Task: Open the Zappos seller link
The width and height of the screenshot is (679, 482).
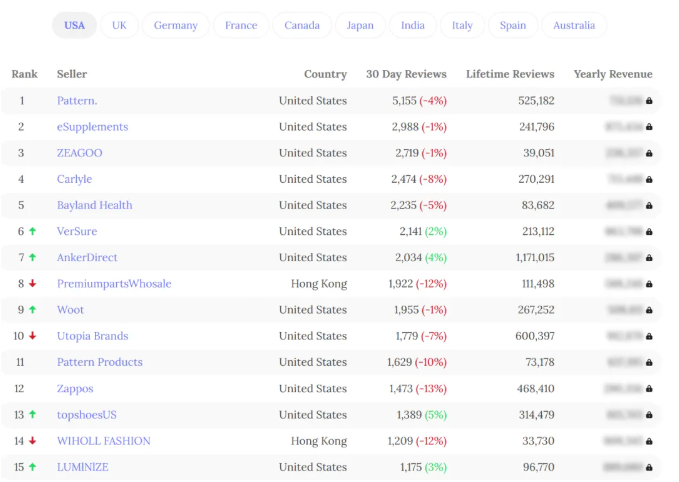Action: click(75, 388)
